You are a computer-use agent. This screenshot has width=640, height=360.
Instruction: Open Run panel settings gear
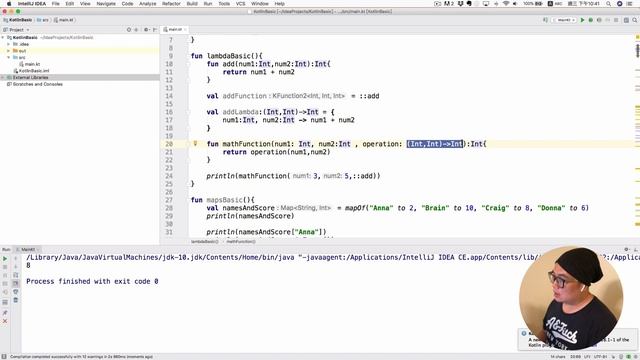(x=627, y=249)
